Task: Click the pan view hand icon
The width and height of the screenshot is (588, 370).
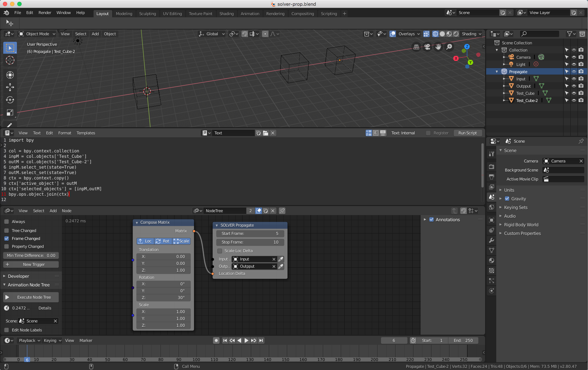Action: coord(438,47)
